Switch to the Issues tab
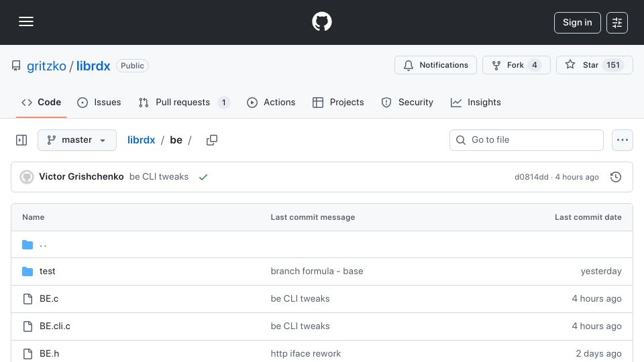 (x=99, y=102)
